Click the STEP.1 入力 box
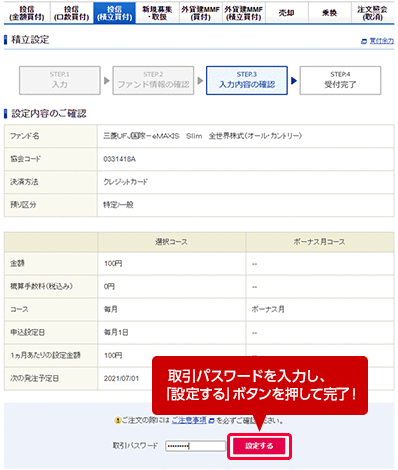 60,80
